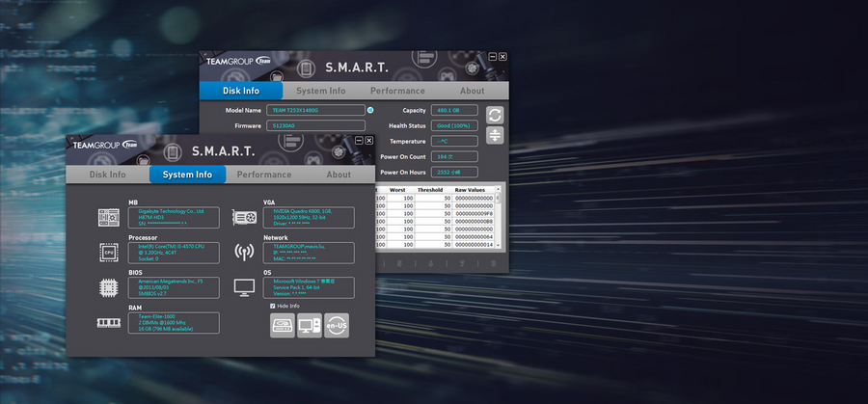Open System Info tab in rear window
The width and height of the screenshot is (868, 404).
pyautogui.click(x=320, y=91)
